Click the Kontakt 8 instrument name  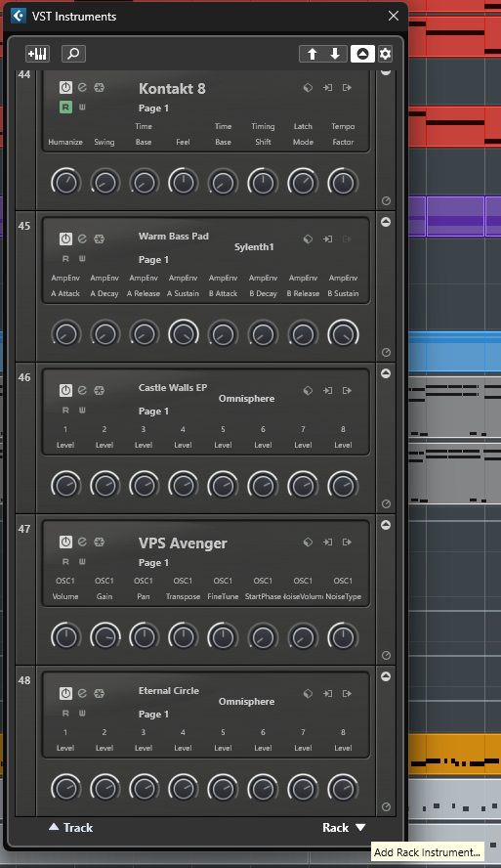pyautogui.click(x=172, y=89)
